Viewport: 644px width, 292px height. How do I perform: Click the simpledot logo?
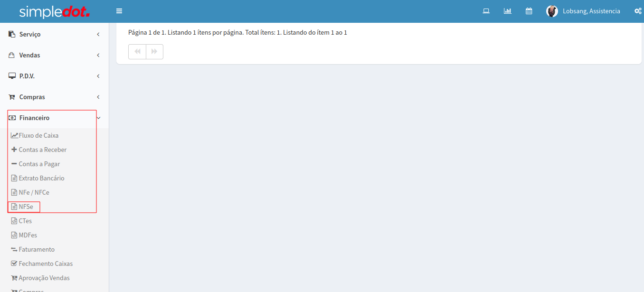pyautogui.click(x=54, y=12)
